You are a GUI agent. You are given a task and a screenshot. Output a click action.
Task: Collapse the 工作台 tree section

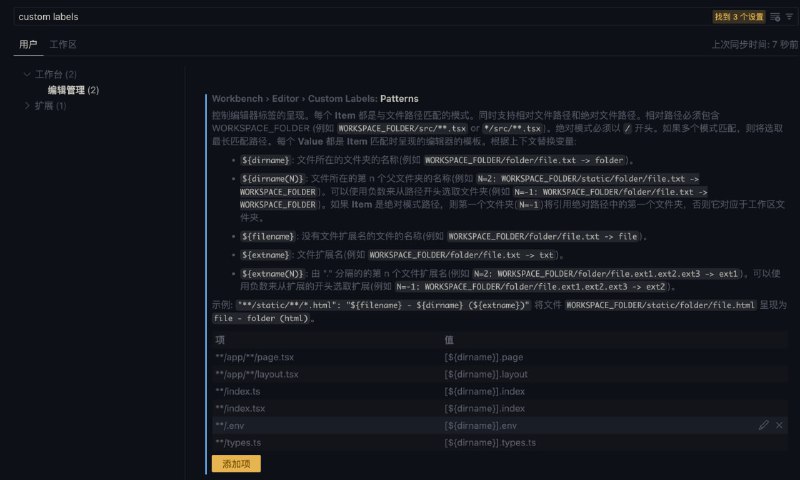(x=28, y=75)
